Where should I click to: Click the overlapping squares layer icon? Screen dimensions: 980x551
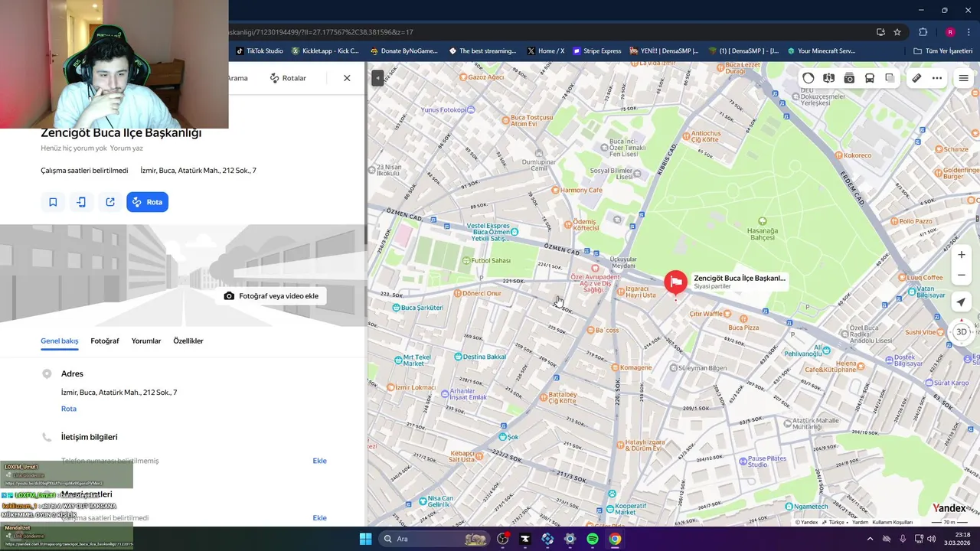coord(890,78)
